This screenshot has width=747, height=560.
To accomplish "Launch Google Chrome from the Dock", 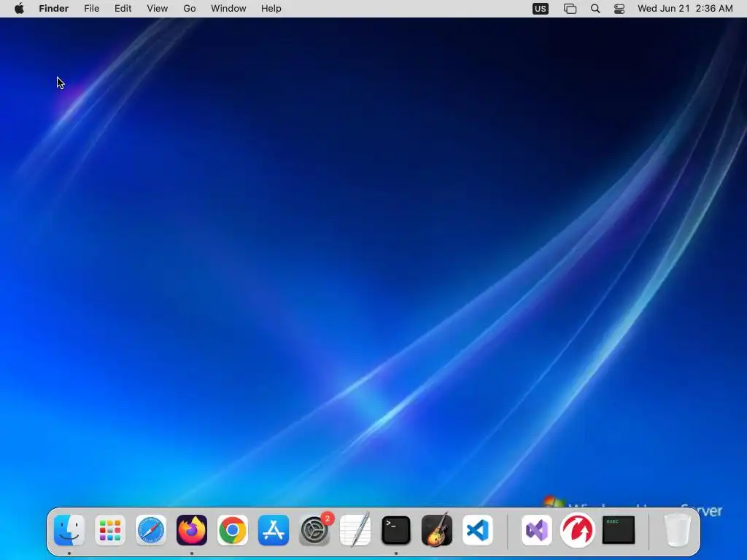I will 233,530.
